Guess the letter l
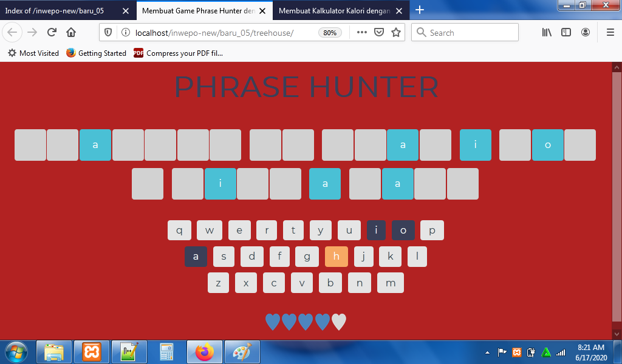 [x=417, y=256]
